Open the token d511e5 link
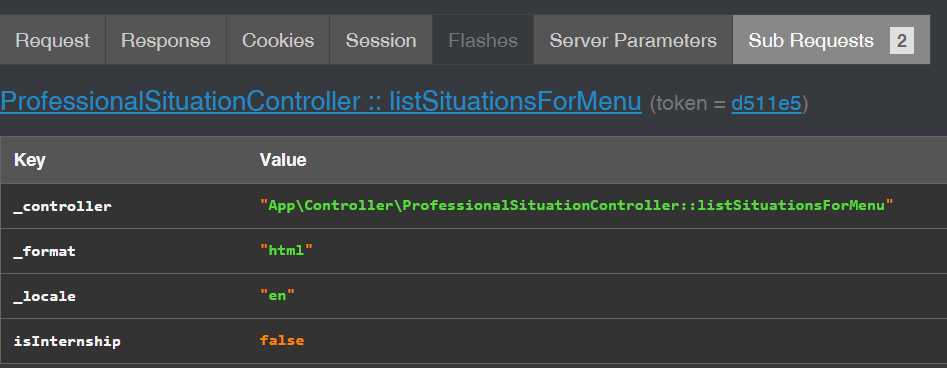Viewport: 947px width, 368px height. pyautogui.click(x=766, y=104)
